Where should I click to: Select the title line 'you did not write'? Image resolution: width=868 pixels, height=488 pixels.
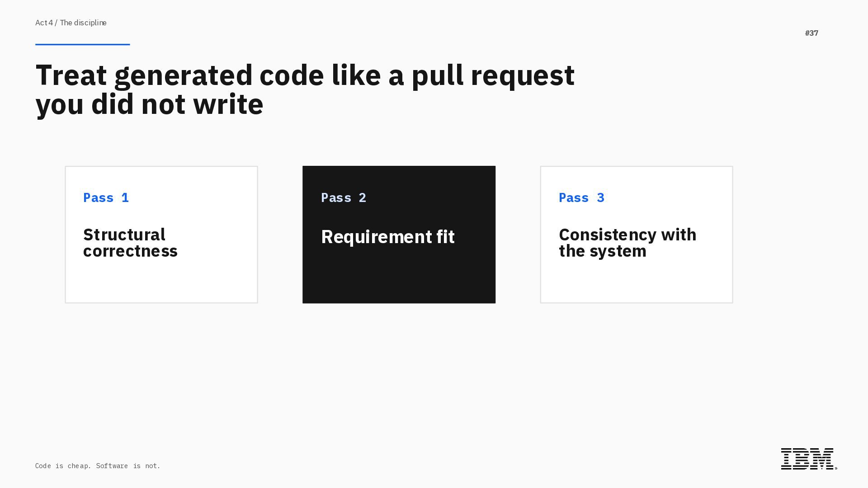click(x=149, y=104)
